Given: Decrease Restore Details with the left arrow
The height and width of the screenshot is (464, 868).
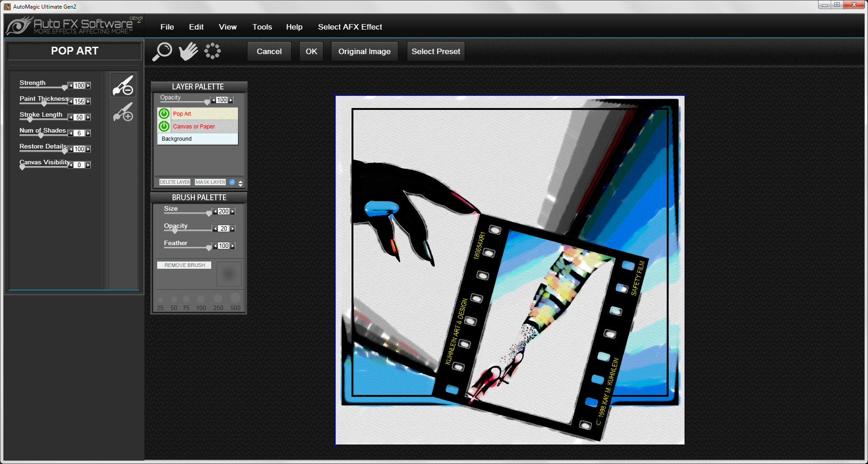Looking at the screenshot, I should tap(70, 149).
